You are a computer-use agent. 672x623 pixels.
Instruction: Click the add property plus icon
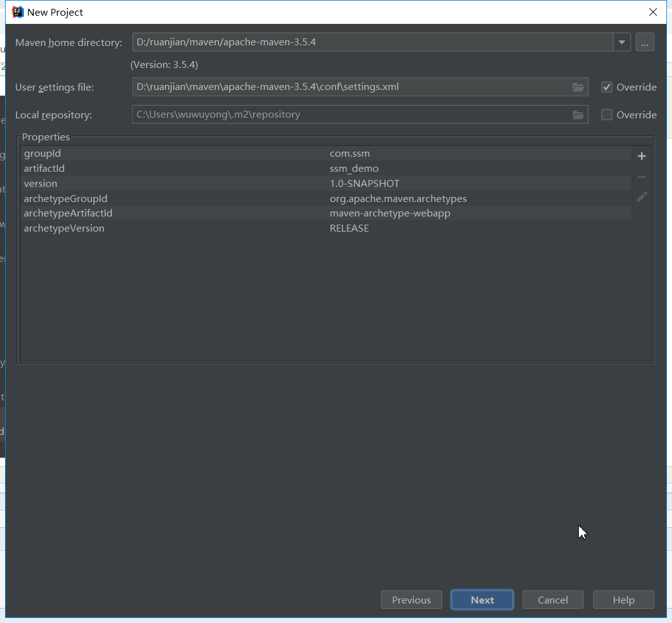pos(642,156)
